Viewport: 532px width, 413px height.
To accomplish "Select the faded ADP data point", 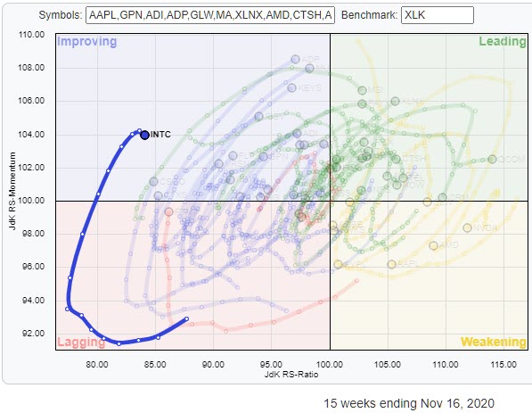I will (296, 60).
